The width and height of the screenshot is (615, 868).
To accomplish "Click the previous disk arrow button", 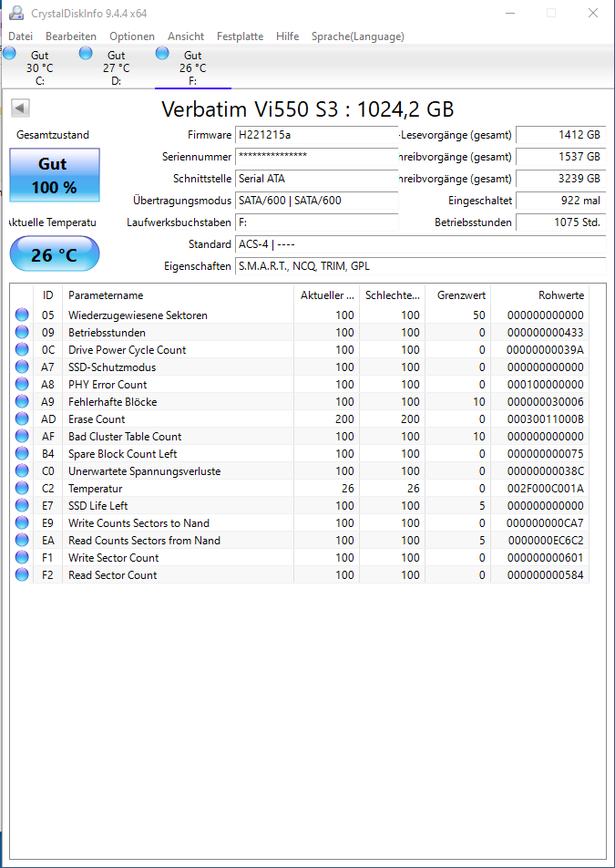I will click(20, 108).
